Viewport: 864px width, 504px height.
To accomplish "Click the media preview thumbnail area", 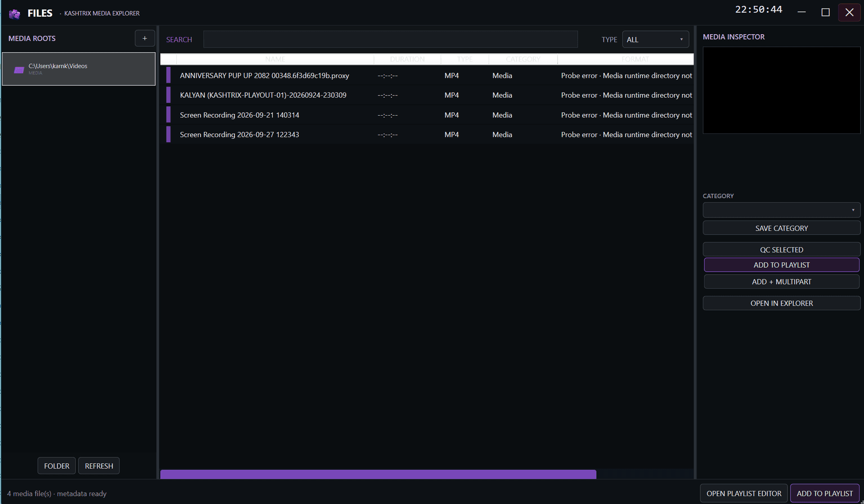I will (x=781, y=90).
